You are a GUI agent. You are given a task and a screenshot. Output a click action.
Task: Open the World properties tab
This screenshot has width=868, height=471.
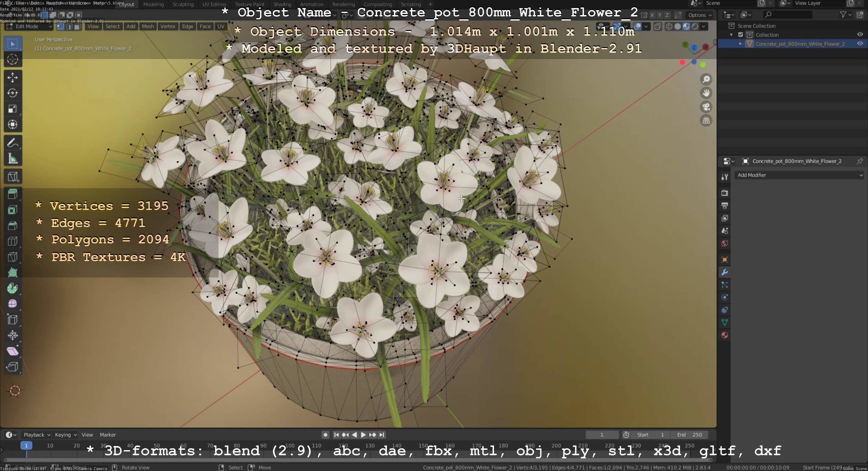(x=725, y=243)
